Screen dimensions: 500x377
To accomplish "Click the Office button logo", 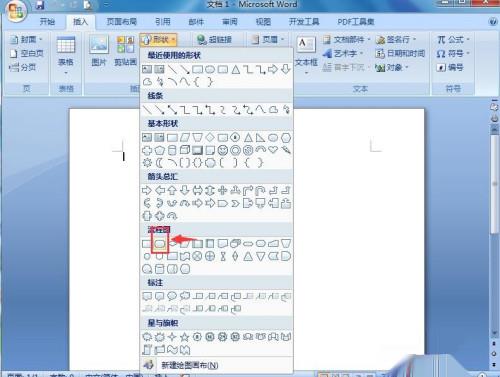I will pos(16,11).
